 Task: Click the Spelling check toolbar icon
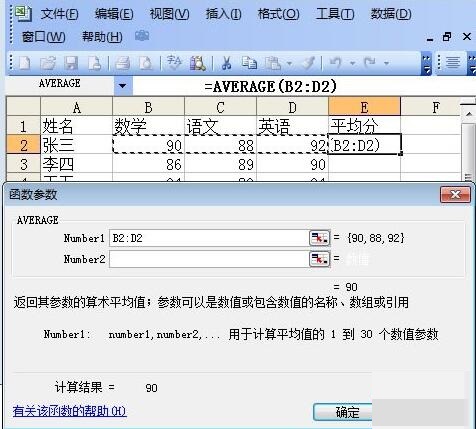[x=174, y=63]
